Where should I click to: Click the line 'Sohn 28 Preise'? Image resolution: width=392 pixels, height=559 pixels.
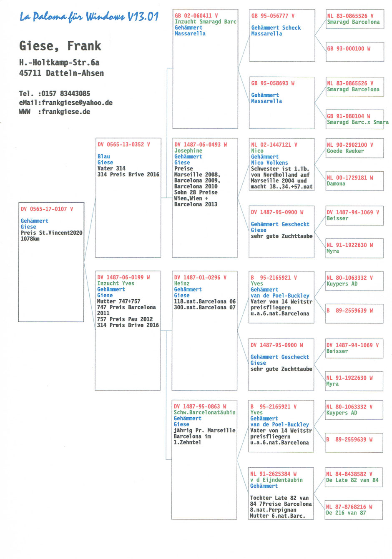point(196,193)
